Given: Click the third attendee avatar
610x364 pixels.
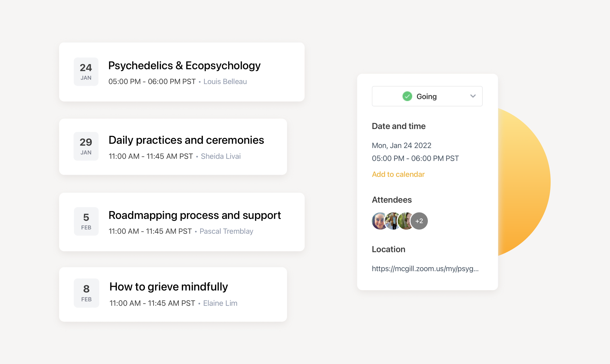Looking at the screenshot, I should [x=405, y=221].
